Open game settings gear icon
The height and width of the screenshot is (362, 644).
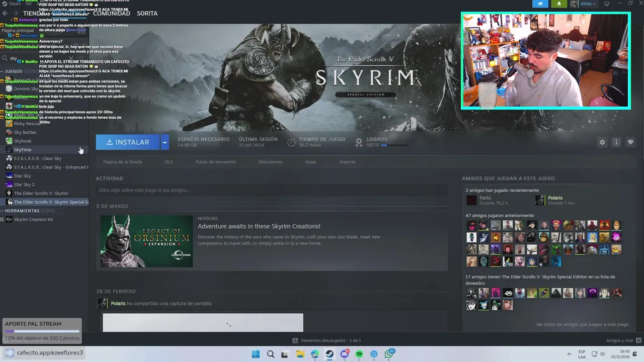pyautogui.click(x=602, y=142)
